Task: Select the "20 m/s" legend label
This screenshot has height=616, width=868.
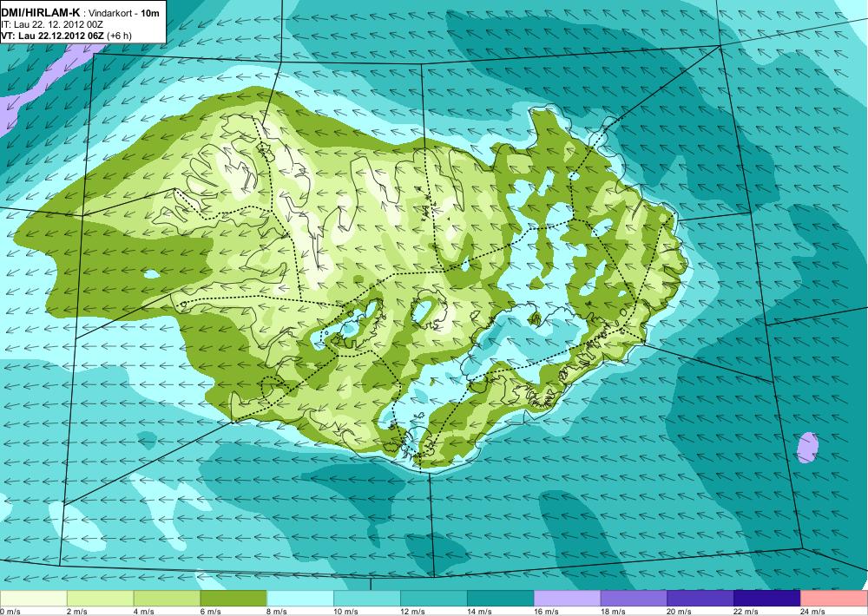Action: point(680,612)
